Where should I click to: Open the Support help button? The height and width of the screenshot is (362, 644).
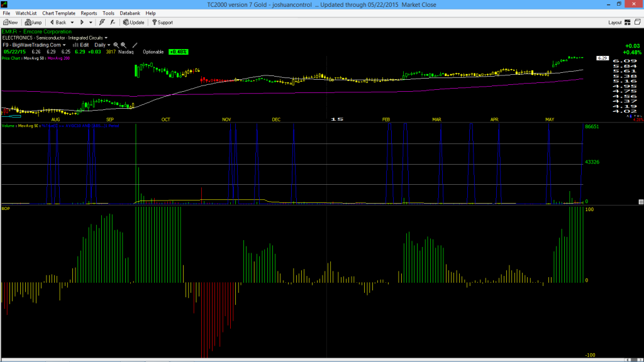click(x=163, y=23)
